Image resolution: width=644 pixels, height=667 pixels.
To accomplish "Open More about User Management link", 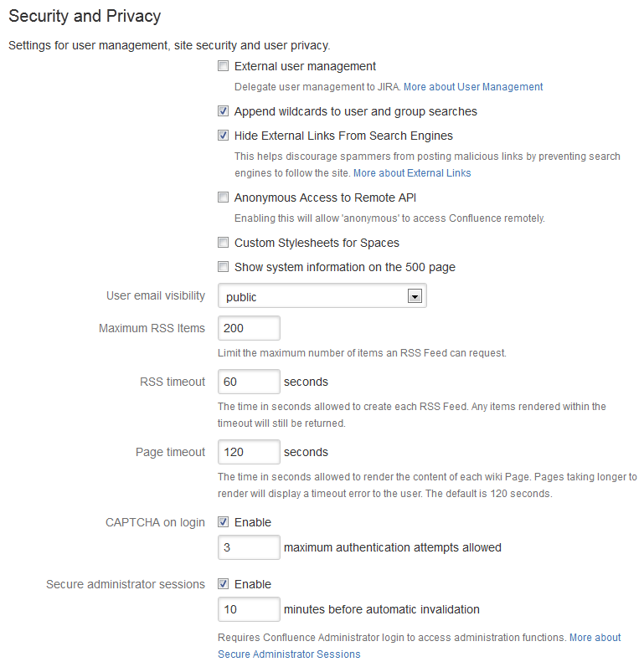I will [x=473, y=87].
